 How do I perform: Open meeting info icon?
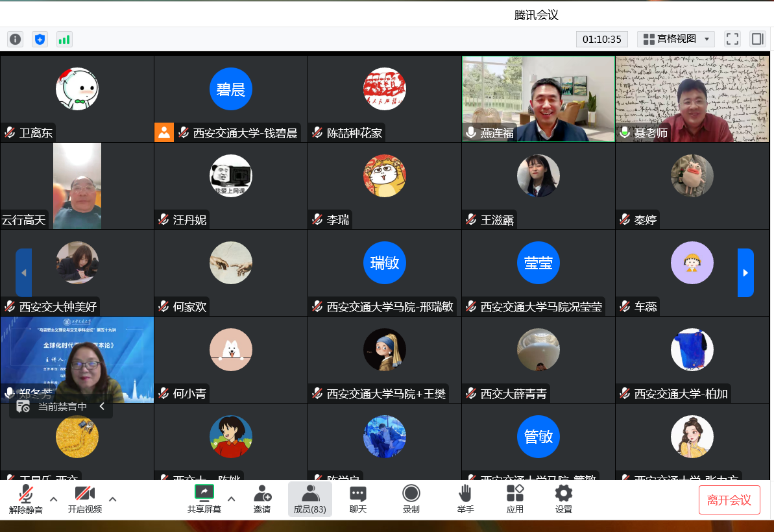click(x=15, y=39)
